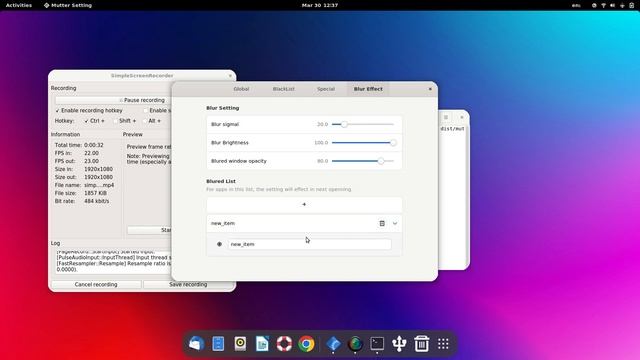Click the network icon in top bar
640x360 pixels.
click(x=603, y=5)
